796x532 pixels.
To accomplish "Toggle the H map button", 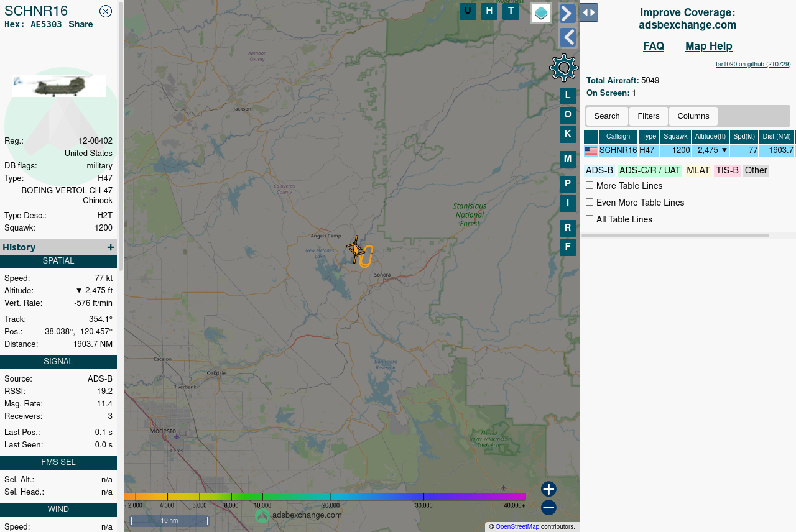I will 489,11.
